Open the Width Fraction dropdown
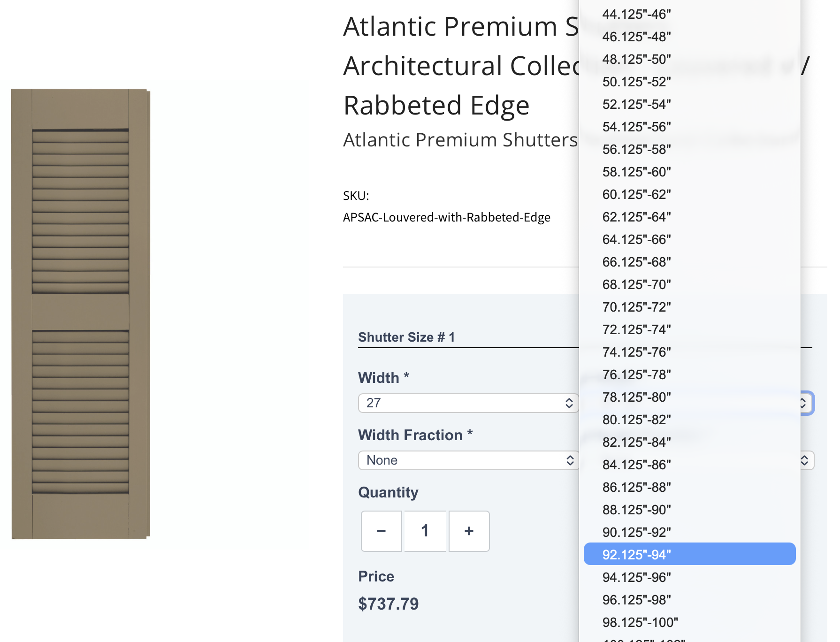840x642 pixels. coord(468,460)
